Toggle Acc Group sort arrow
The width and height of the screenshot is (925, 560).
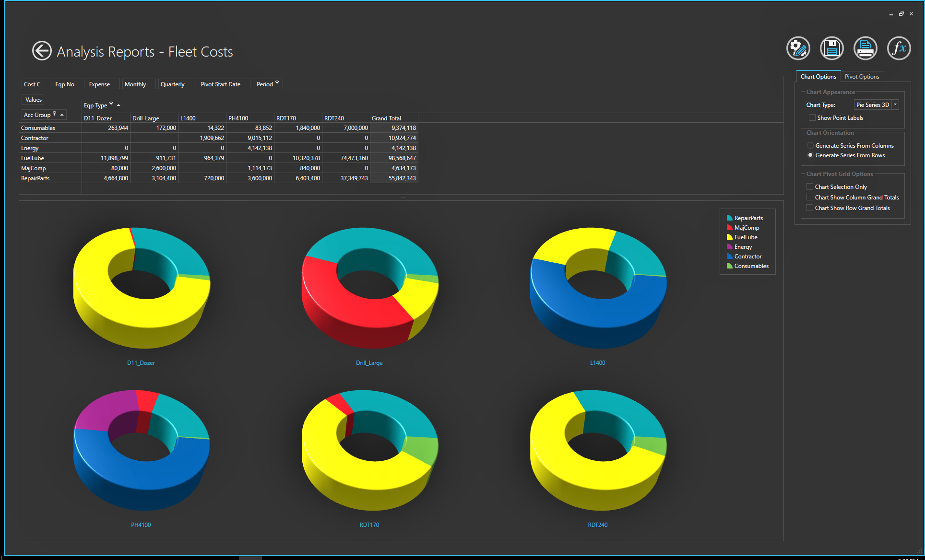coord(62,115)
